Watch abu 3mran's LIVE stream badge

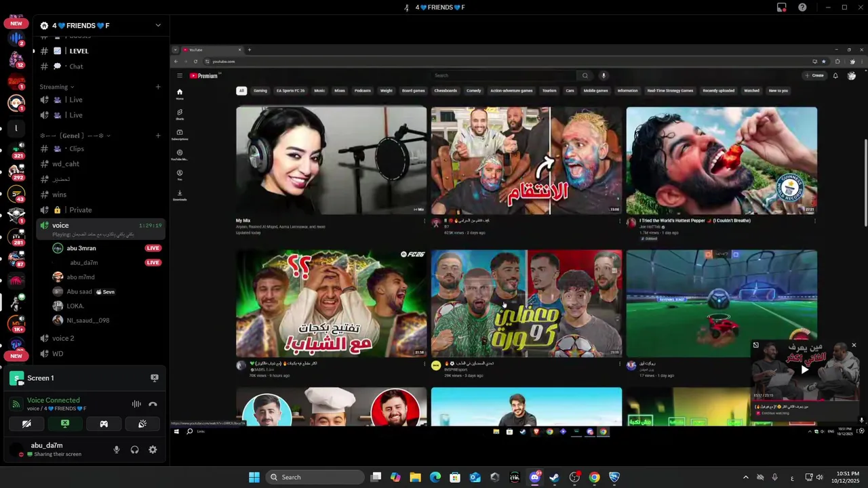click(153, 248)
